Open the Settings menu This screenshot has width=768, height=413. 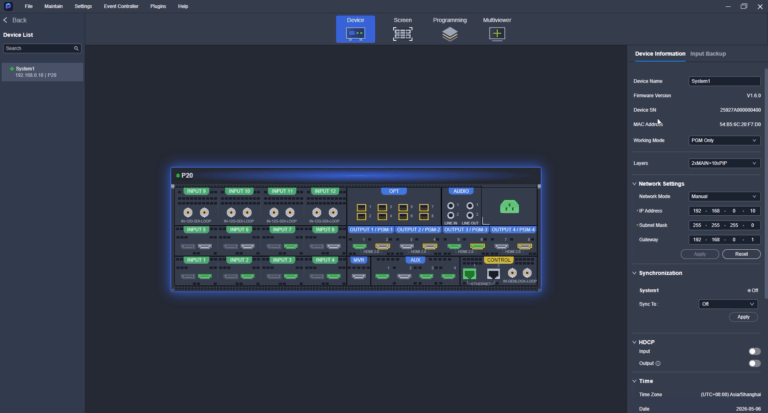pyautogui.click(x=83, y=6)
